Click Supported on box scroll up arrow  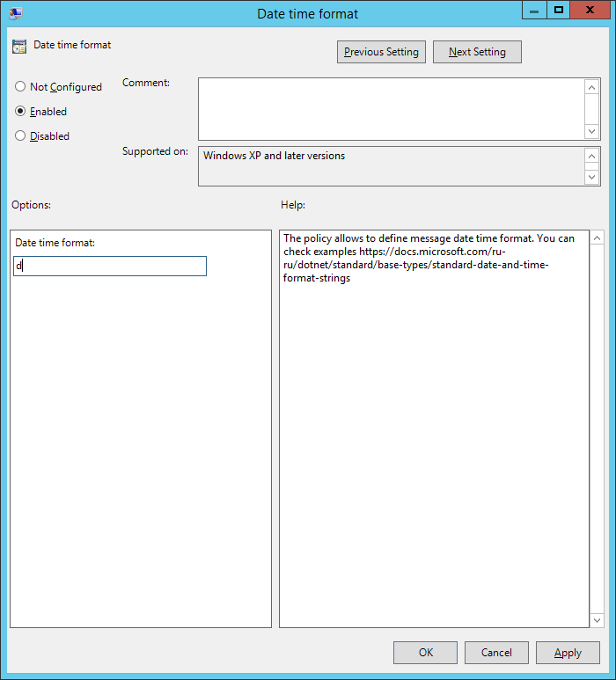[x=592, y=156]
